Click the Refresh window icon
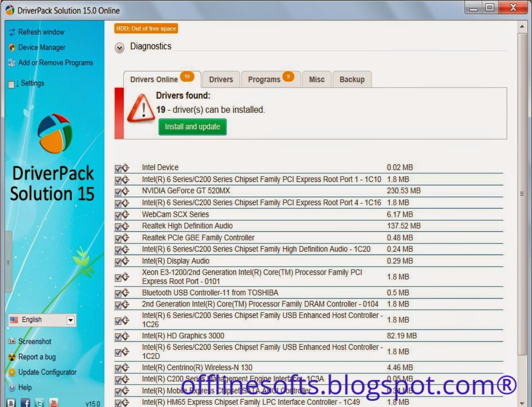Screen dimensions: 532x407 (x=12, y=32)
